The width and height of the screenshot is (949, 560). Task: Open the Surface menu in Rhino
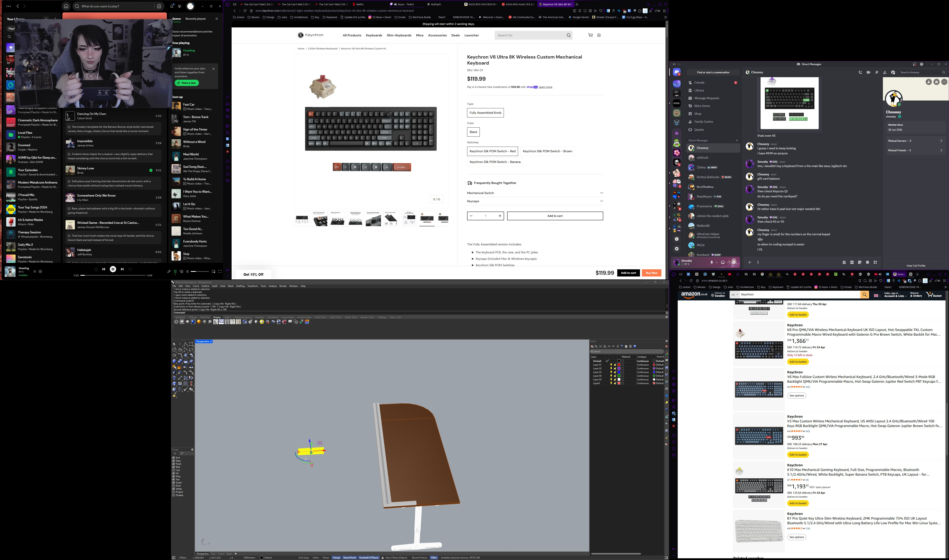[205, 286]
